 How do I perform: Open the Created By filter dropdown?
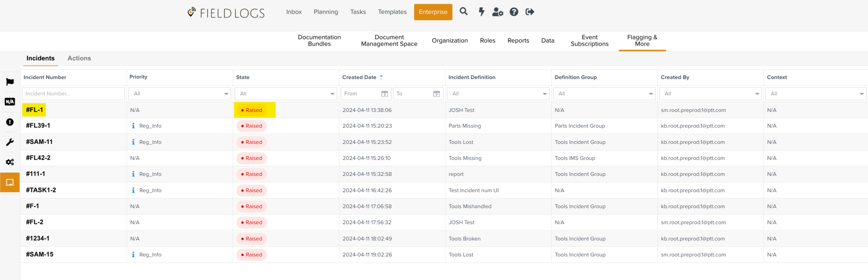tap(710, 94)
